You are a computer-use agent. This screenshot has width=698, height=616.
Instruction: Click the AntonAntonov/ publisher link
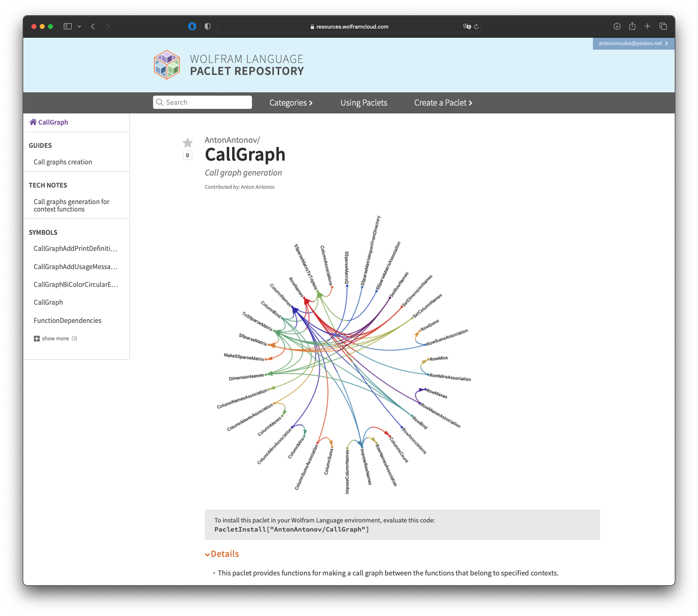pos(232,140)
